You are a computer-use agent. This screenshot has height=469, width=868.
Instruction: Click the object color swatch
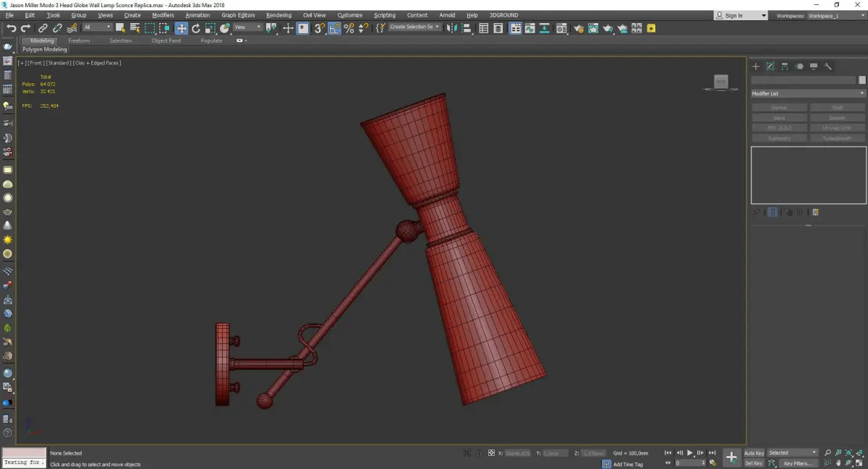tap(861, 80)
